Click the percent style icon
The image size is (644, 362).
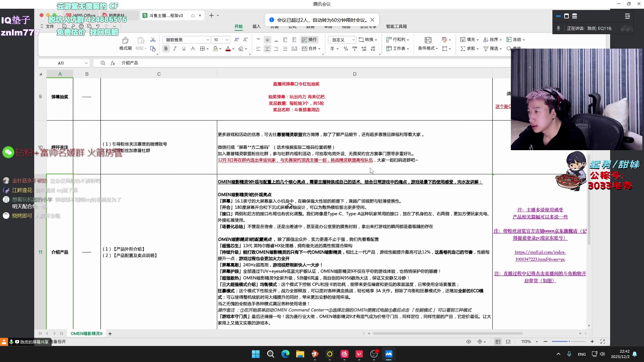tap(346, 49)
